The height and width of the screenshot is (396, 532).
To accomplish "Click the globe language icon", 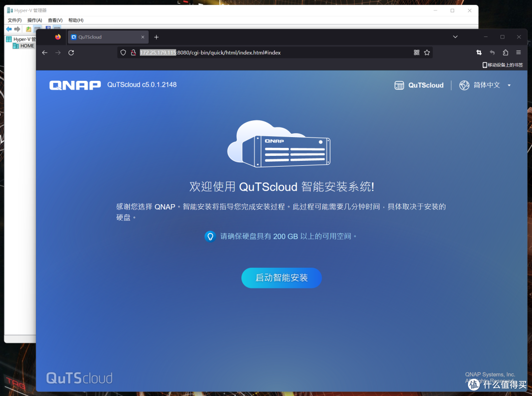I will (464, 85).
